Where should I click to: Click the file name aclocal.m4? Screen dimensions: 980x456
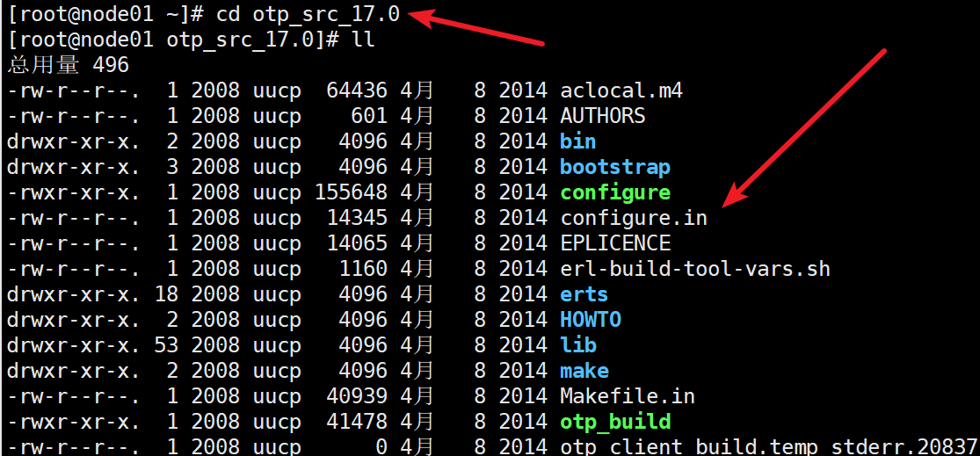pos(621,90)
